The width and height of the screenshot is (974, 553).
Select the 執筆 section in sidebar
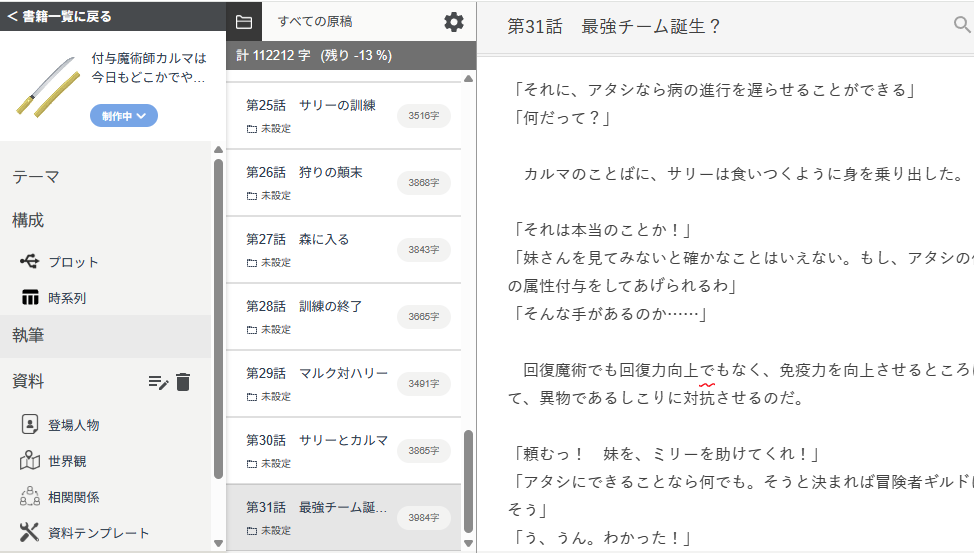coord(28,336)
